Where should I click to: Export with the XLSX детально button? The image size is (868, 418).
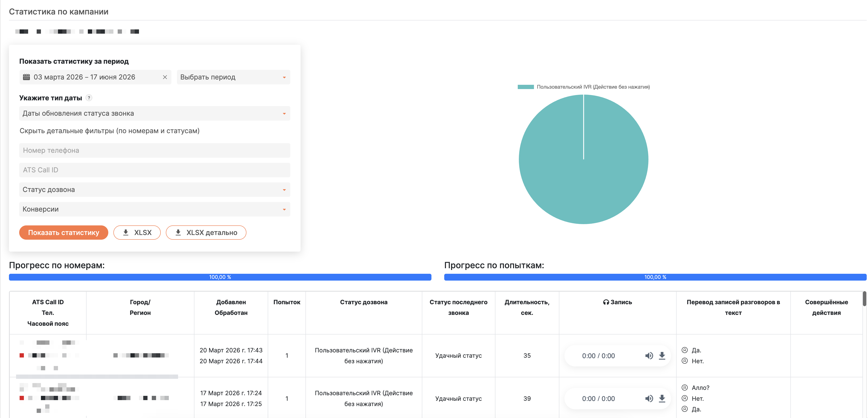click(x=206, y=232)
